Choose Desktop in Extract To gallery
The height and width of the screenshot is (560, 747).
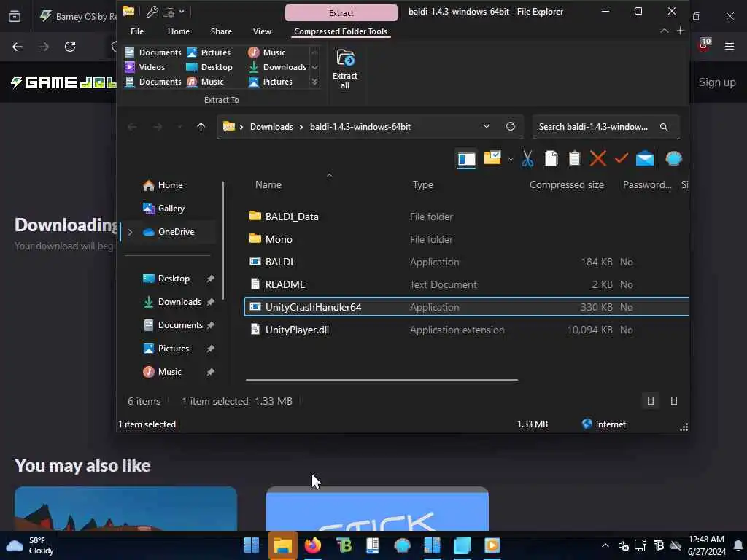pos(209,67)
